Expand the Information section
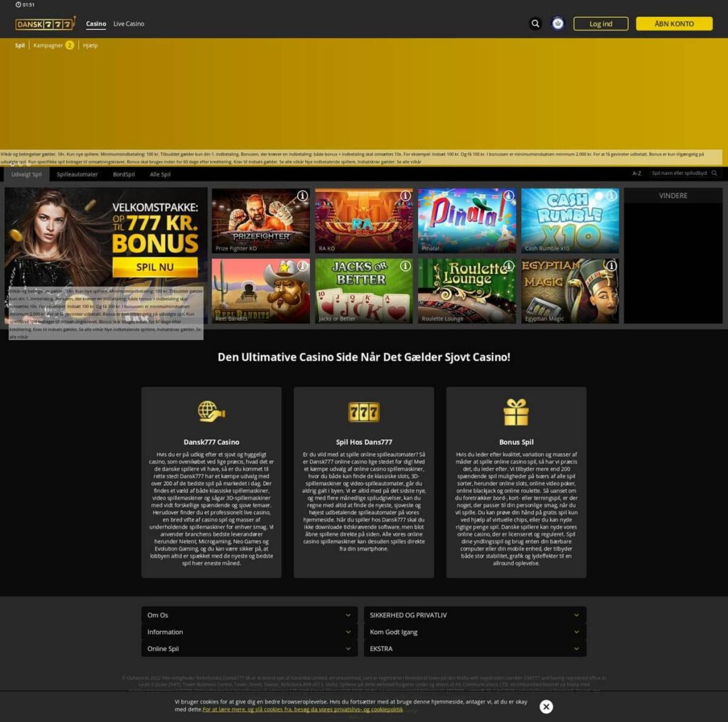 (250, 632)
